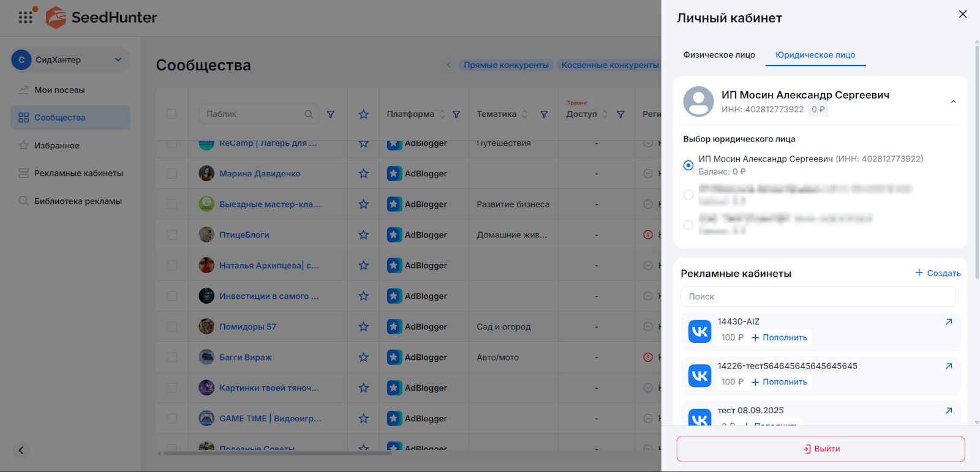980x472 pixels.
Task: Click VK logo of 14430-AIZ cabinet
Action: coord(699,332)
